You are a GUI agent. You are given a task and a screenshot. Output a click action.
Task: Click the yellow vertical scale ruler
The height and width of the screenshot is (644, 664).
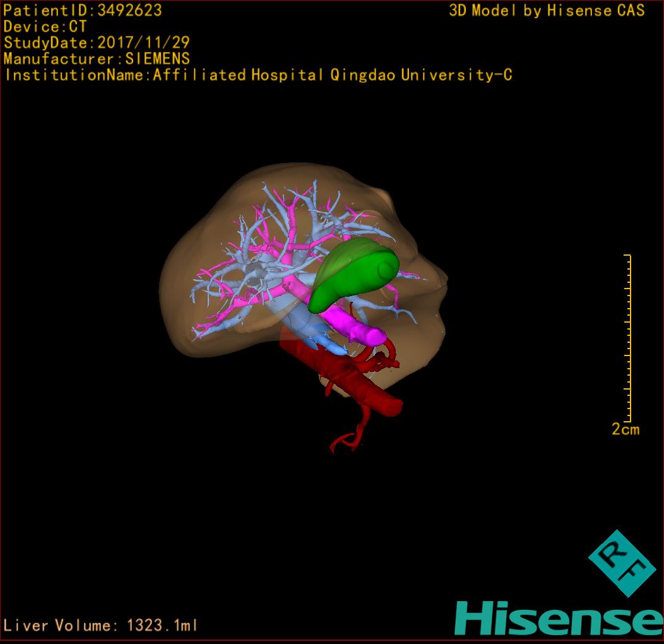click(628, 338)
